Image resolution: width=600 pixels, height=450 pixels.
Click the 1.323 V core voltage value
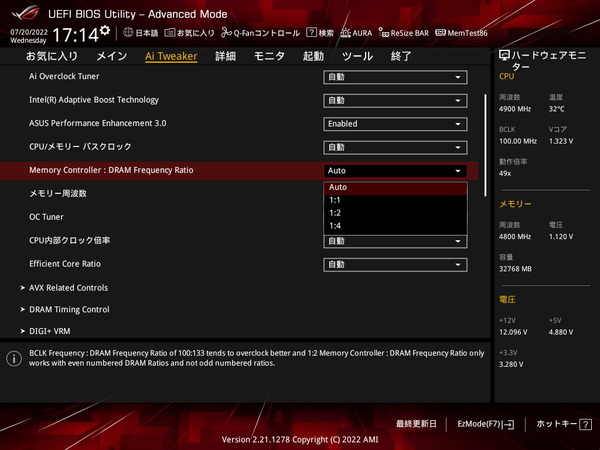pos(561,141)
